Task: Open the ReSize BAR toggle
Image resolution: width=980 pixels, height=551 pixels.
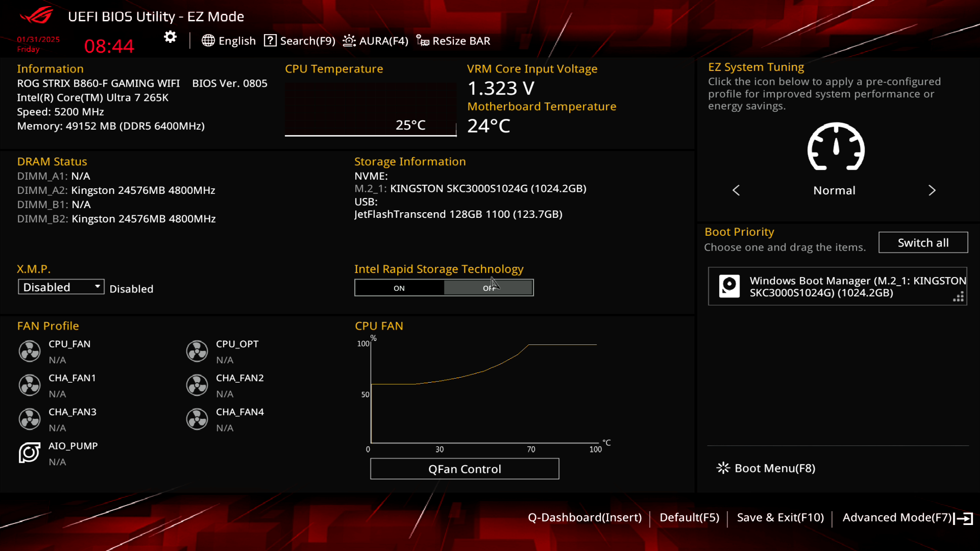Action: pos(453,41)
